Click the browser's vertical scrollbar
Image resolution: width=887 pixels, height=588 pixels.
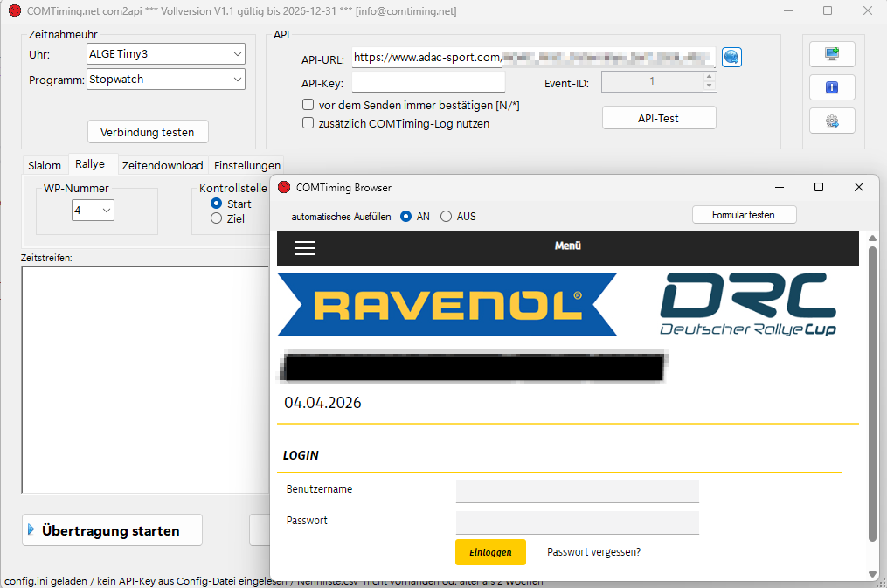pyautogui.click(x=871, y=393)
